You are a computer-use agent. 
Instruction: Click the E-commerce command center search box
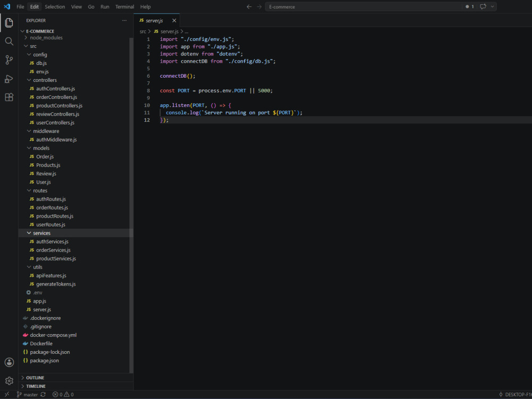coord(363,6)
